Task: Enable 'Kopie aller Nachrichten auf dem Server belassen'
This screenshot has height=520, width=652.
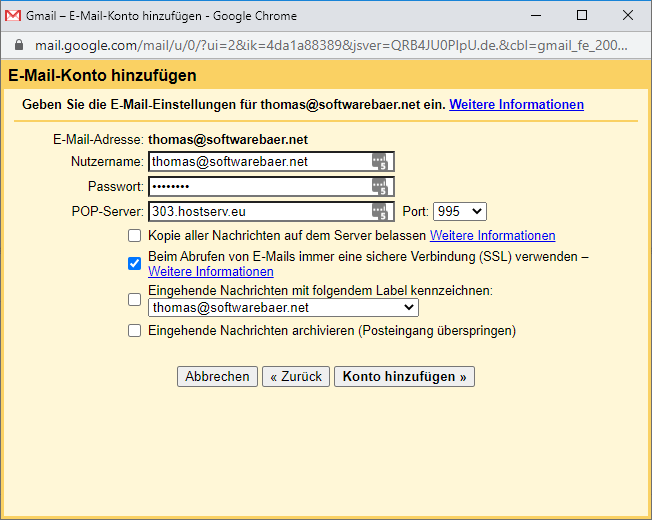Action: coord(134,236)
